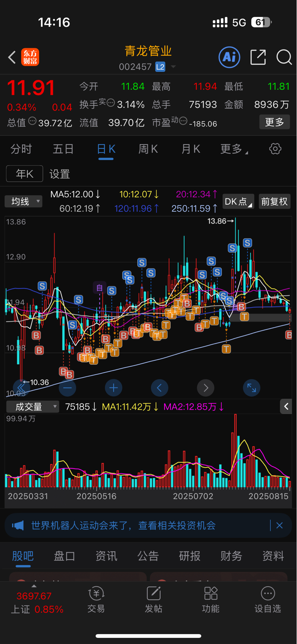Open 交易 trade icon
Screen dimensions: 297x644
[96, 600]
